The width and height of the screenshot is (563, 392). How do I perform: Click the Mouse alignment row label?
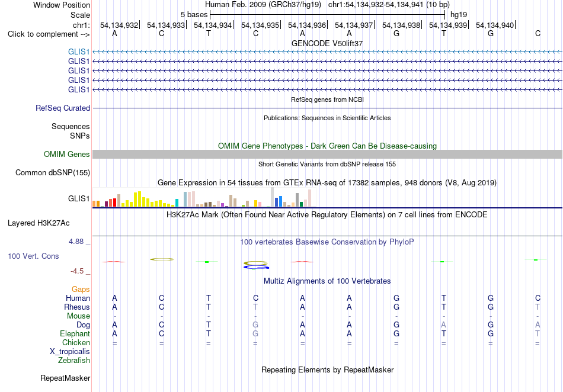click(x=78, y=316)
